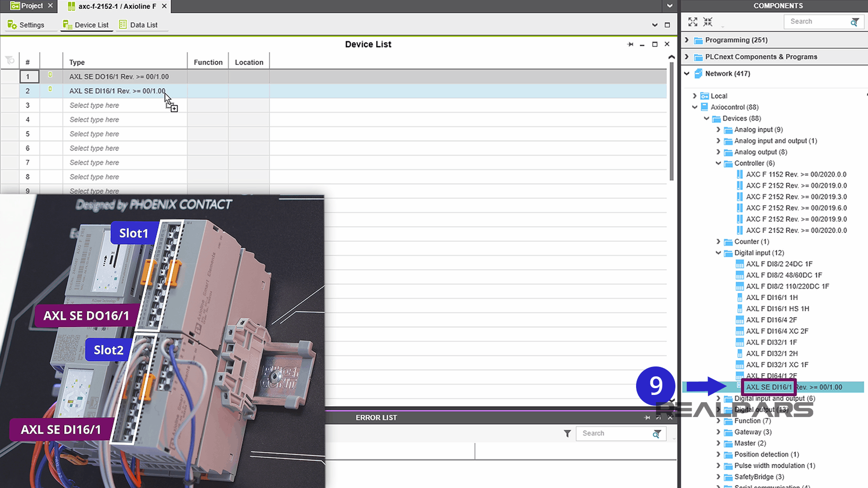Collapse the Network (417) section

687,73
